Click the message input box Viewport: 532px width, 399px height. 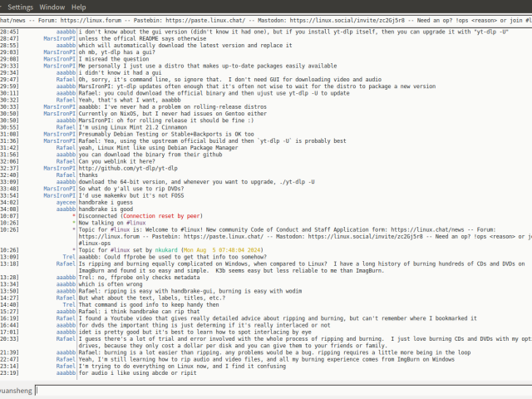(x=283, y=391)
